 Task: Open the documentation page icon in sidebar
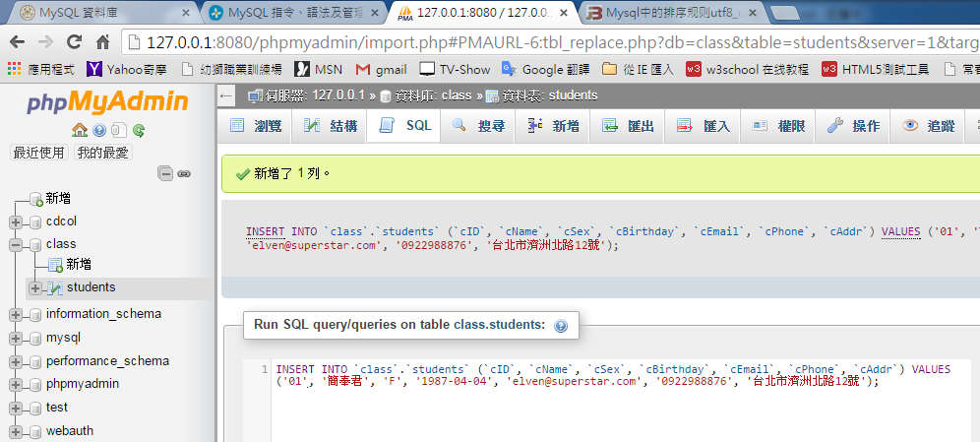click(x=119, y=130)
